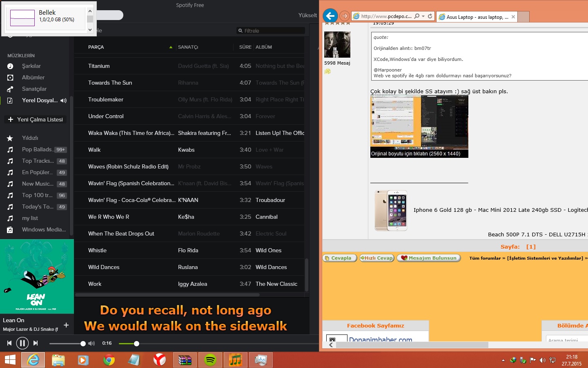Create a new playlist with Yeni Çalma Listesi
Screen dimensions: 588x368
pyautogui.click(x=36, y=119)
